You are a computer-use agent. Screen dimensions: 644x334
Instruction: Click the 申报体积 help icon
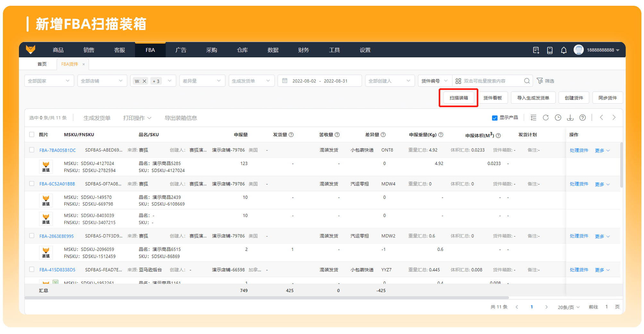click(x=498, y=136)
